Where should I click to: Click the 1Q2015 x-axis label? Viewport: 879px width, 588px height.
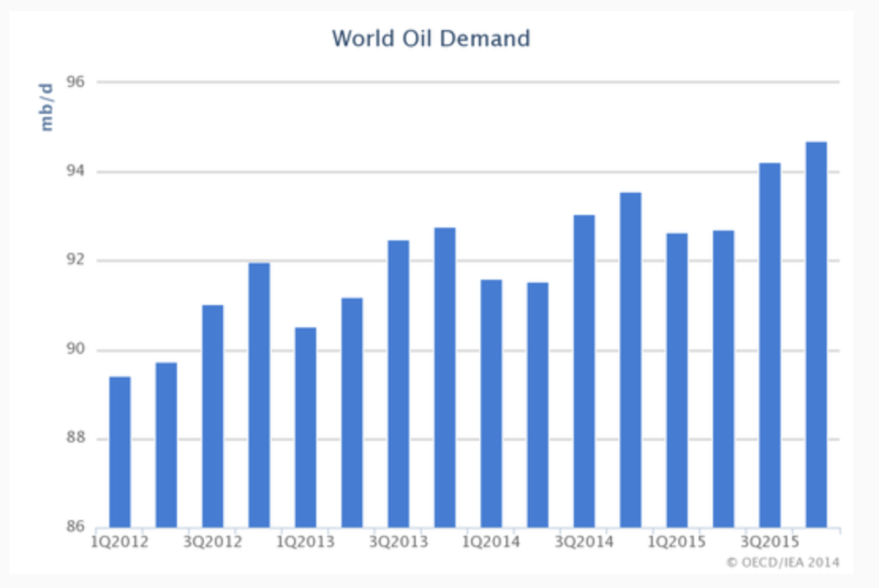[x=677, y=542]
